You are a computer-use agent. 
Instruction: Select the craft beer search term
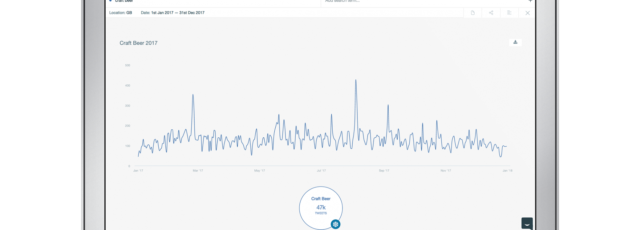click(124, 1)
